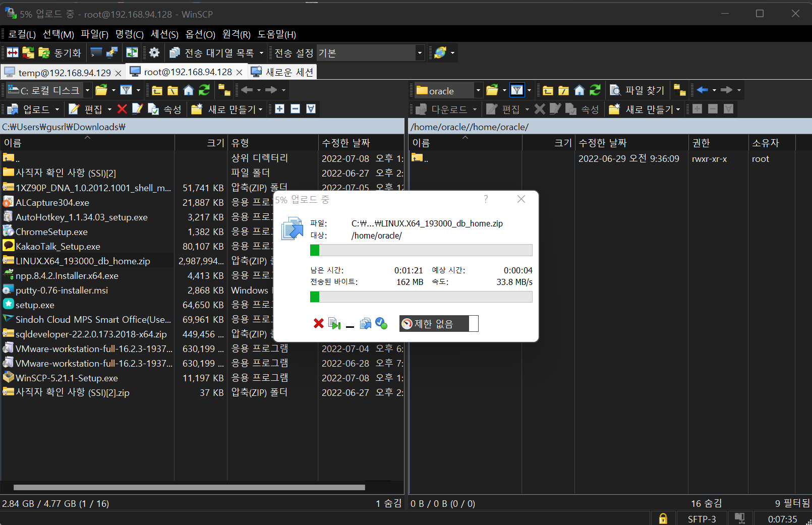Click the synchronize folders icon with red arrows

[x=28, y=52]
